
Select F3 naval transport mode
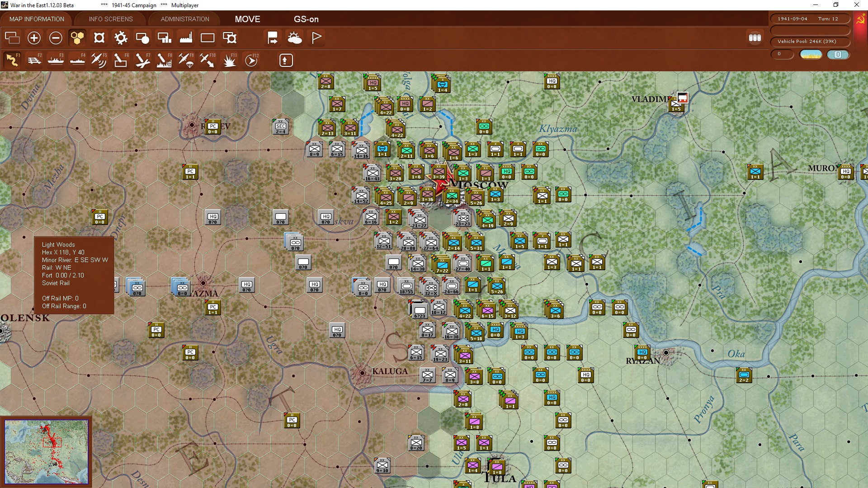[56, 60]
